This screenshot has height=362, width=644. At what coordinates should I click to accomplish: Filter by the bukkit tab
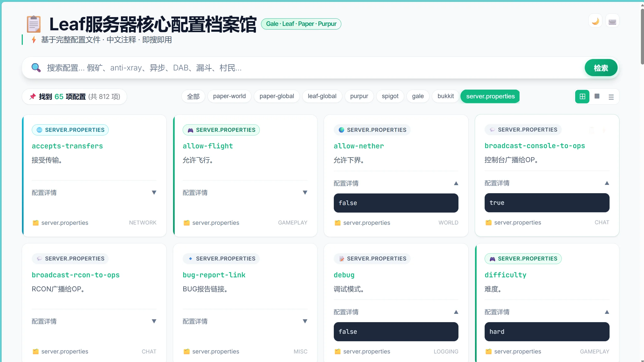(x=446, y=96)
